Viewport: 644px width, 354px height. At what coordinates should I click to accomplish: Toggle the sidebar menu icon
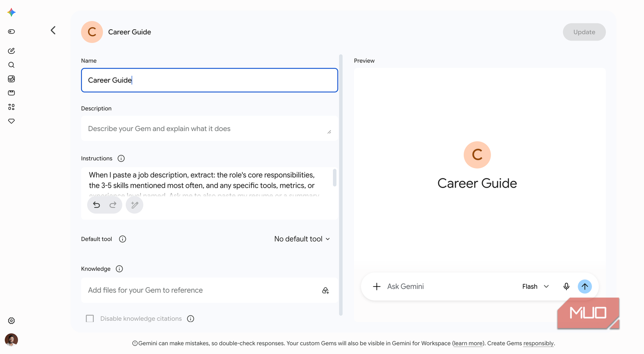coord(11,32)
